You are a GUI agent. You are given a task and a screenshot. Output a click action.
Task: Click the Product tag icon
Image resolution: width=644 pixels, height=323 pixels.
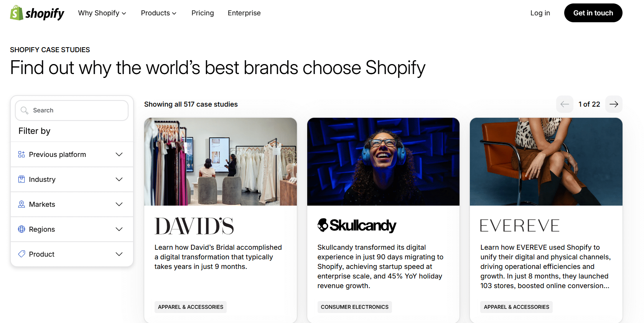pyautogui.click(x=21, y=254)
